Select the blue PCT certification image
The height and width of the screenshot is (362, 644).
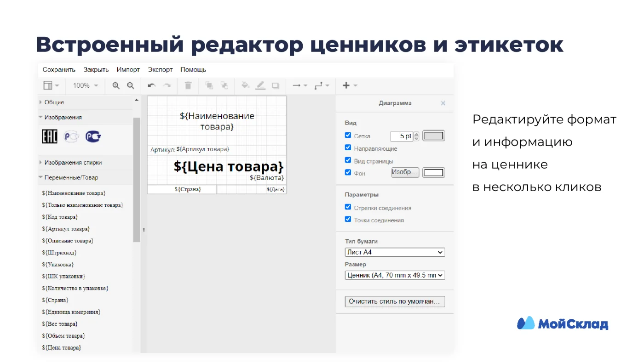coord(93,136)
